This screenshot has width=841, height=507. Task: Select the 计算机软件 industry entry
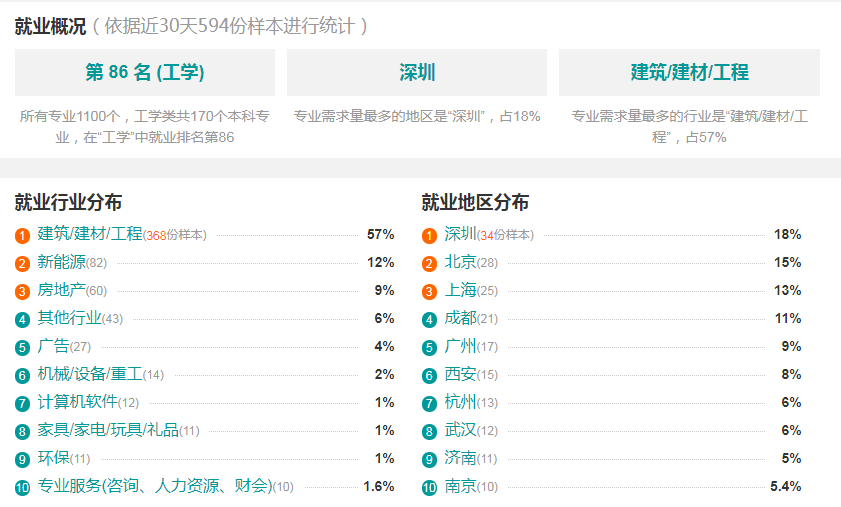[x=78, y=401]
